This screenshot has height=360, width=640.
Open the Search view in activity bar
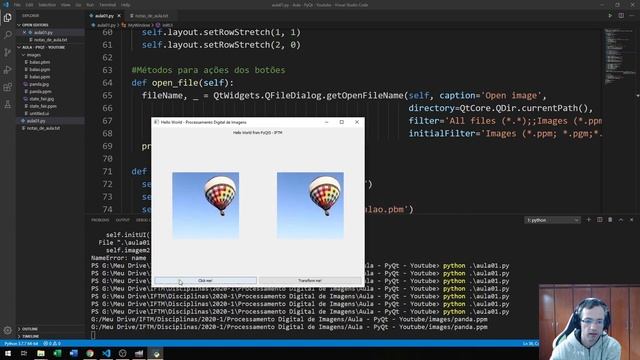pos(8,35)
